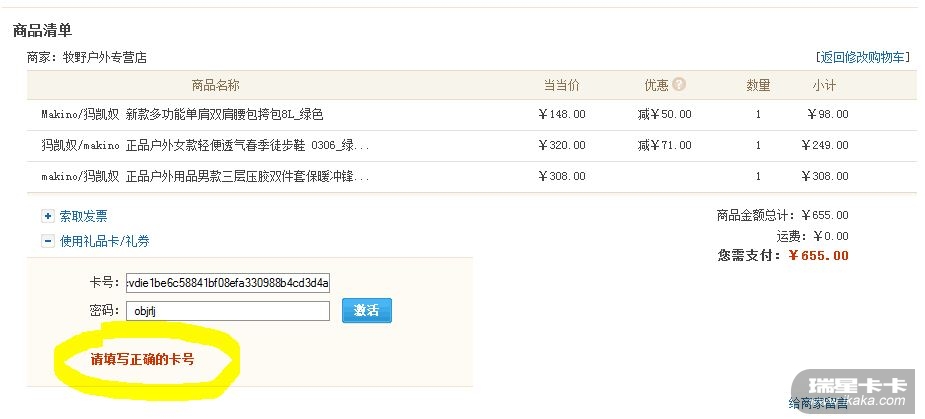
Task: Open the 男款三层压胶冲锋衣 product
Action: pos(205,177)
